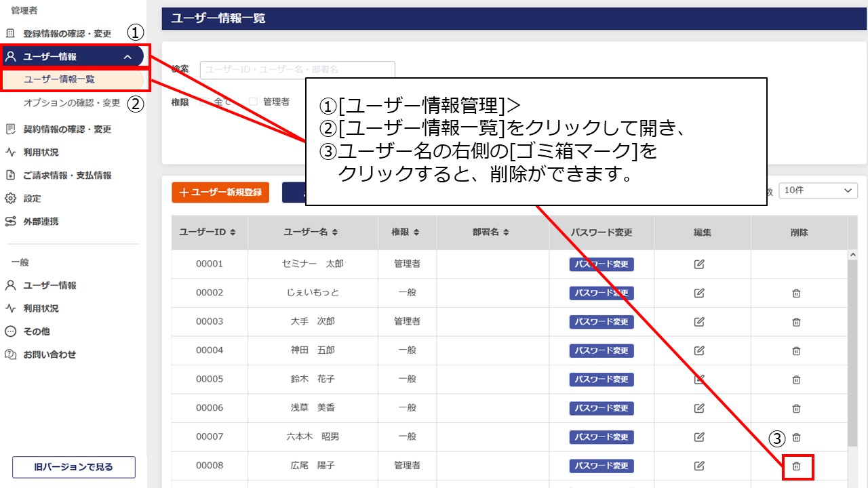Click trash icon for 神田 五郎

[x=797, y=351]
